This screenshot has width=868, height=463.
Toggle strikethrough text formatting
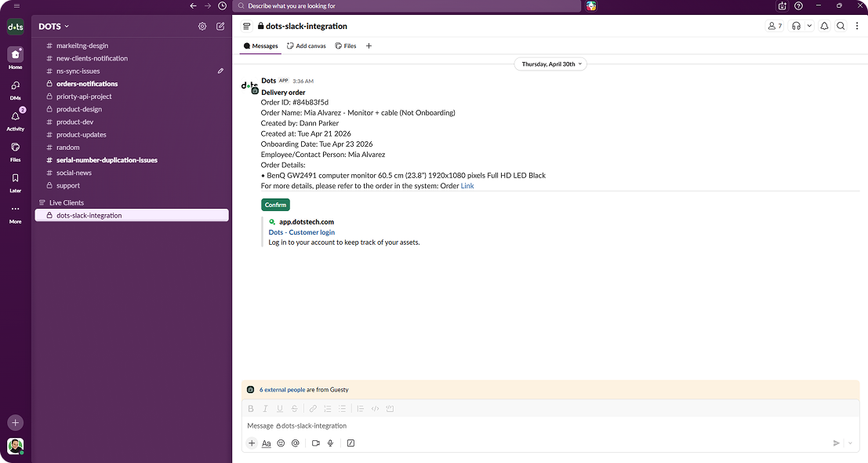(x=295, y=409)
